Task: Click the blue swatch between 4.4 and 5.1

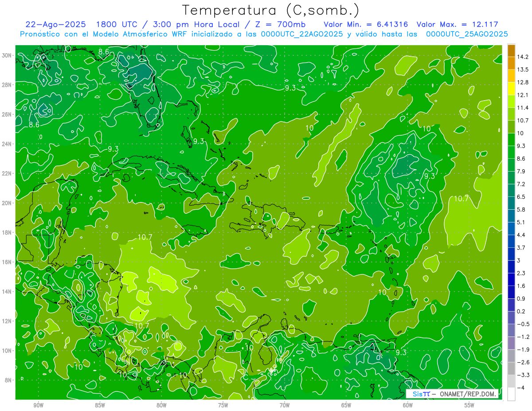Action: click(x=511, y=229)
